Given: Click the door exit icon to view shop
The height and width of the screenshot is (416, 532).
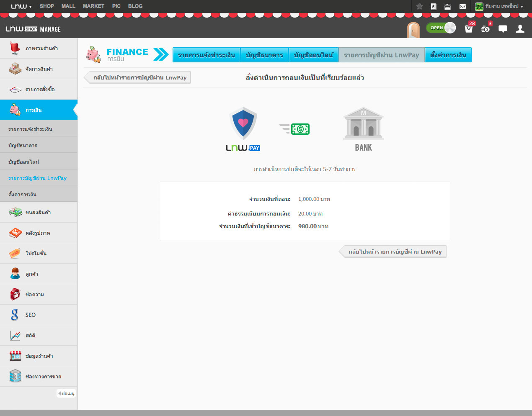Looking at the screenshot, I should tap(413, 30).
